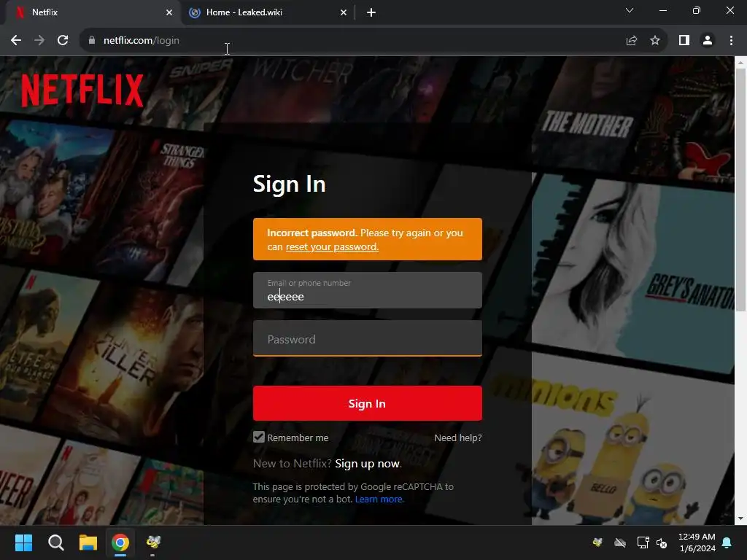
Task: Click Sign up now link
Action: pos(368,464)
